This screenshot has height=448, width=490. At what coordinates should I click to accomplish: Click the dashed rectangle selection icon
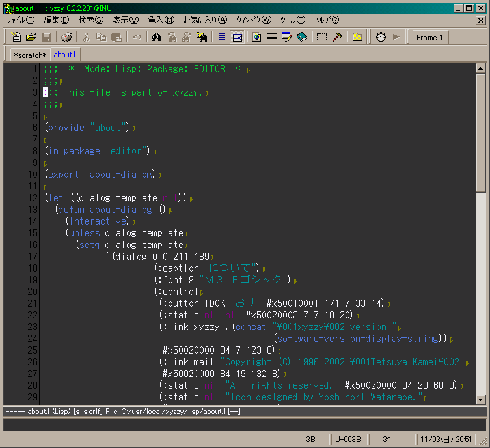(x=322, y=37)
